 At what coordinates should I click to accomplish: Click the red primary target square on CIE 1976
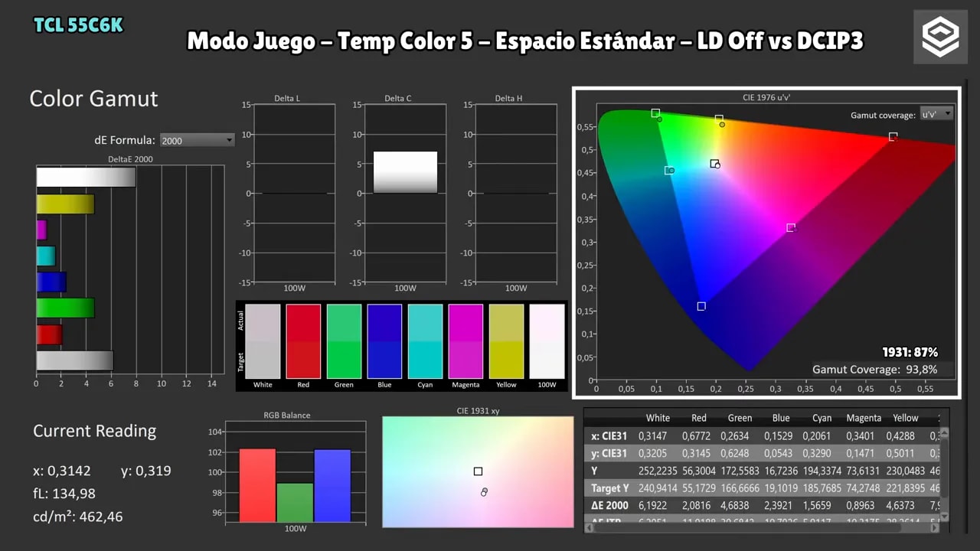pyautogui.click(x=893, y=136)
